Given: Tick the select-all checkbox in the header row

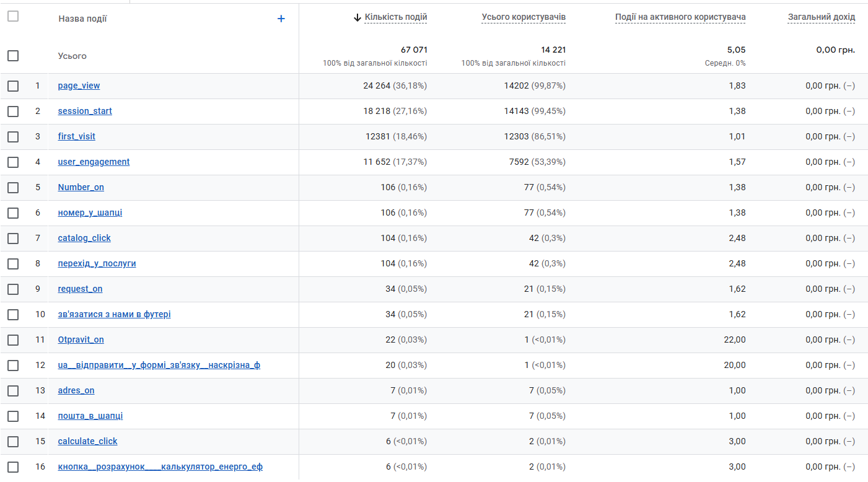Looking at the screenshot, I should 13,17.
